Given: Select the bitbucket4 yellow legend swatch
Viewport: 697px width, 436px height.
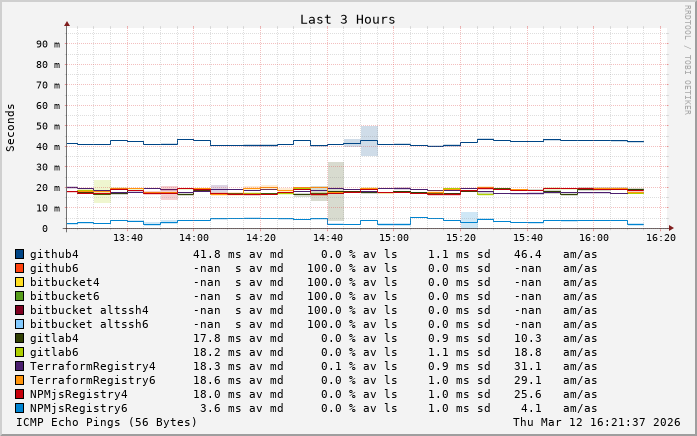Looking at the screenshot, I should tap(20, 282).
